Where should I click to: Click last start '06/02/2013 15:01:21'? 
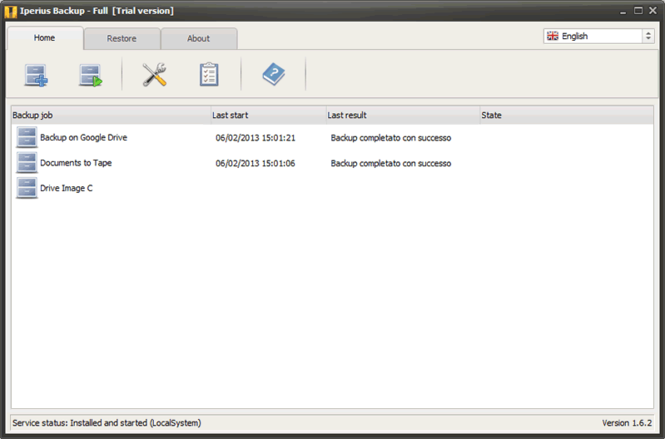(255, 138)
